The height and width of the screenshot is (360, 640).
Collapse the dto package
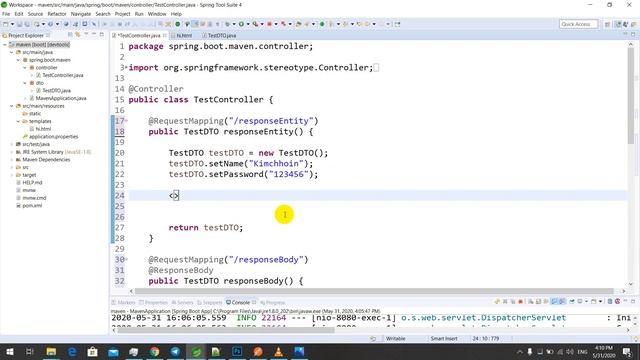[x=25, y=83]
